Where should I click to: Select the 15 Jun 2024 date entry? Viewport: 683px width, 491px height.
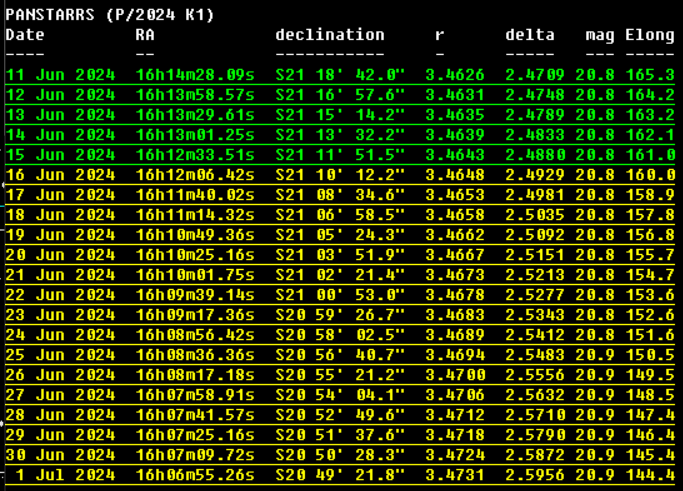[x=60, y=155]
